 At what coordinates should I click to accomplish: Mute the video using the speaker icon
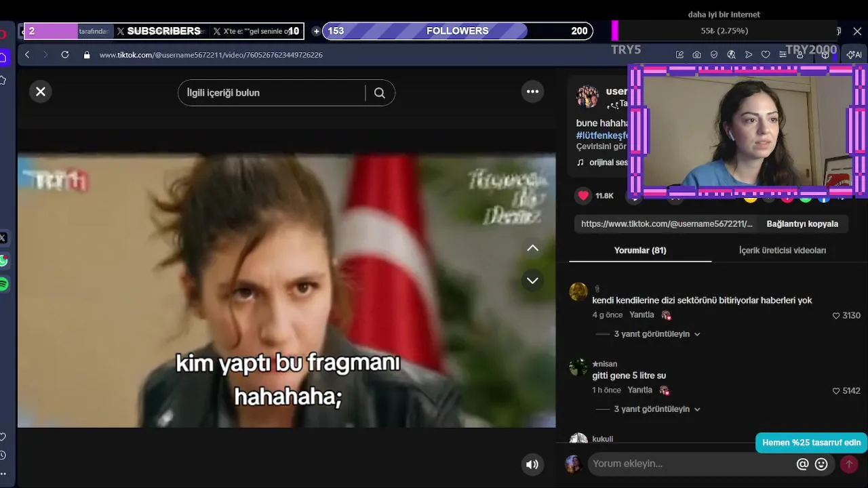(532, 464)
